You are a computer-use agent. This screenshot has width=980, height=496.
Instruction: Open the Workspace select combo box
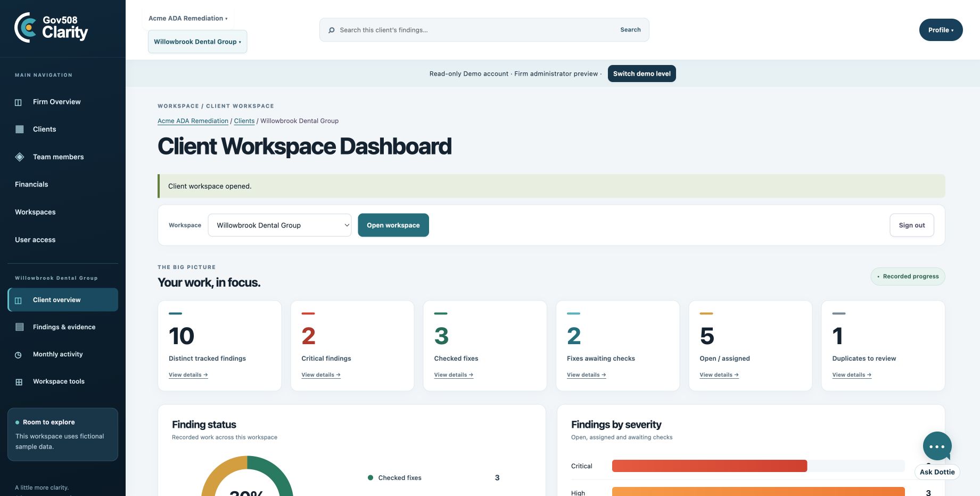(x=279, y=225)
